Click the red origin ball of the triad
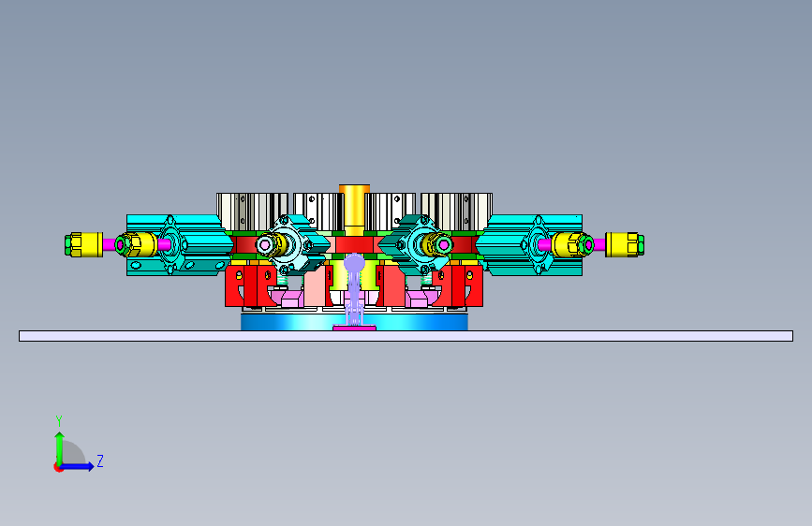This screenshot has height=526, width=812. [x=58, y=467]
